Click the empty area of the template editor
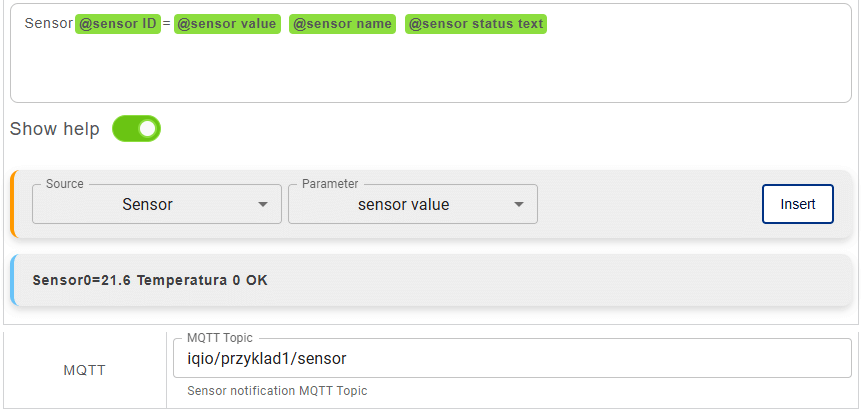The image size is (862, 412). pos(430,70)
